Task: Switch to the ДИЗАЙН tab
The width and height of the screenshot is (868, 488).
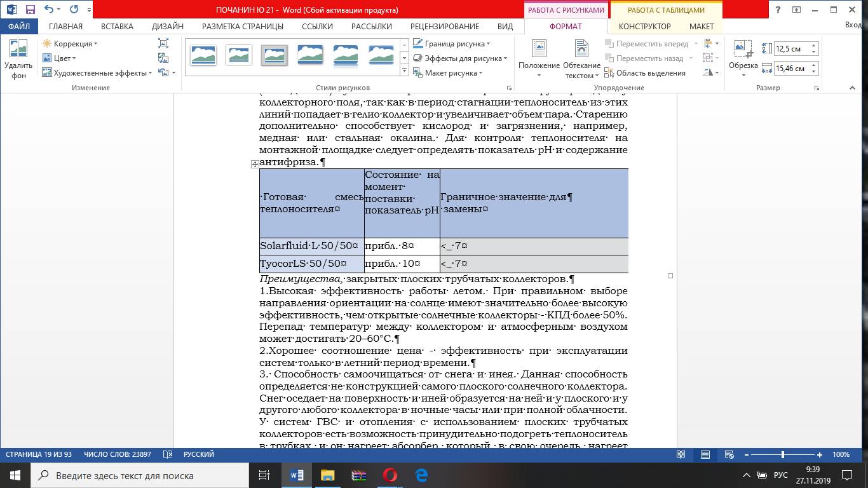Action: click(x=168, y=27)
